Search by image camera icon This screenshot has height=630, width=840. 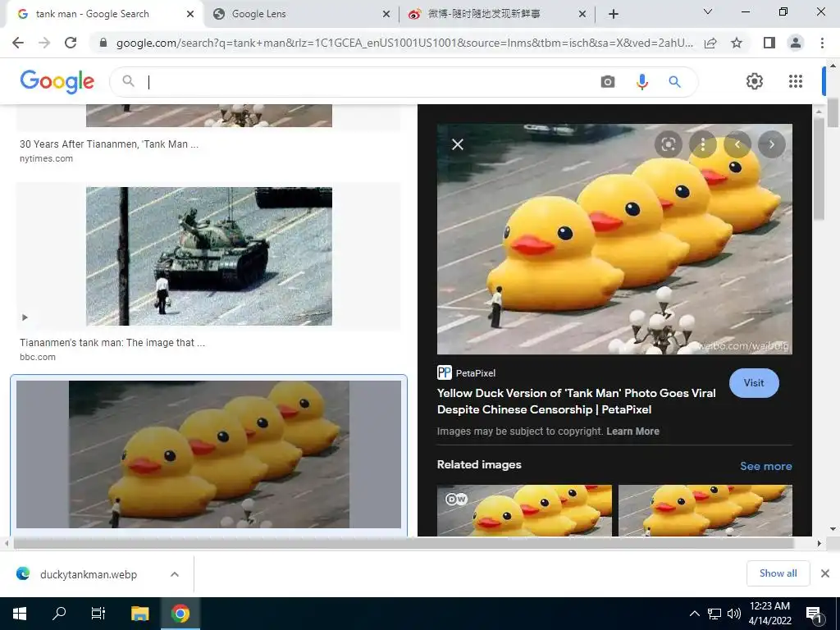[x=608, y=81]
